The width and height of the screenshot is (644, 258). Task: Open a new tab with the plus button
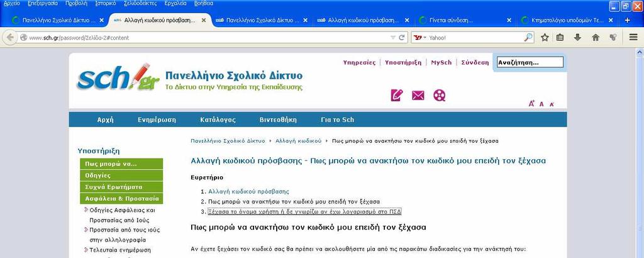[627, 20]
